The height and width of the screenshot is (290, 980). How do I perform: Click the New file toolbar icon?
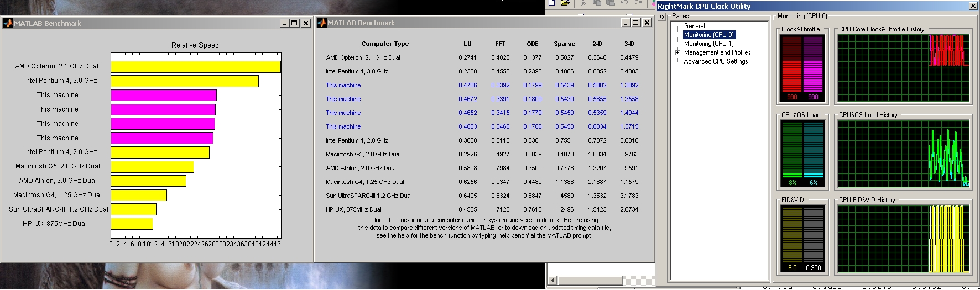(x=552, y=3)
